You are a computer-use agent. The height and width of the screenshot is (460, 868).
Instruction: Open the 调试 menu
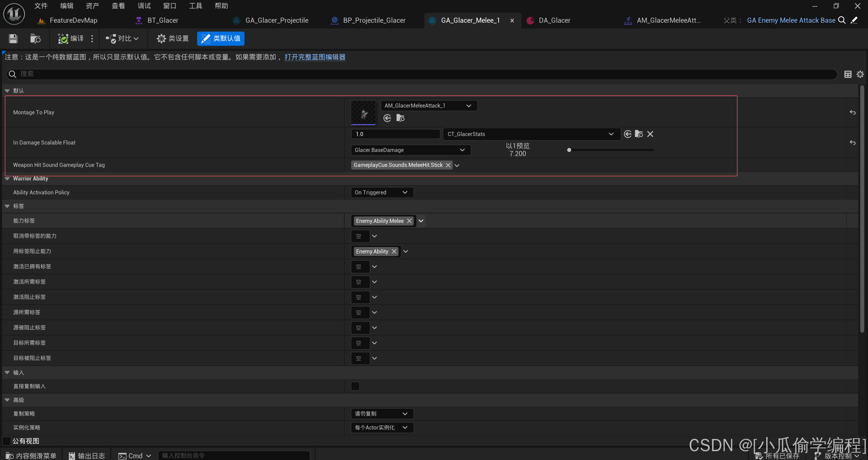click(144, 6)
